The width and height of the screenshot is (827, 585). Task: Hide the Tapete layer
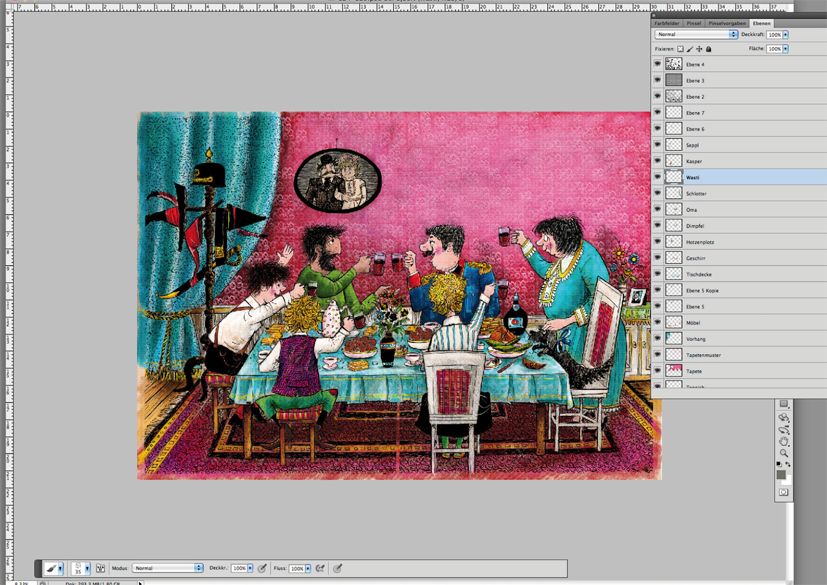(x=658, y=371)
